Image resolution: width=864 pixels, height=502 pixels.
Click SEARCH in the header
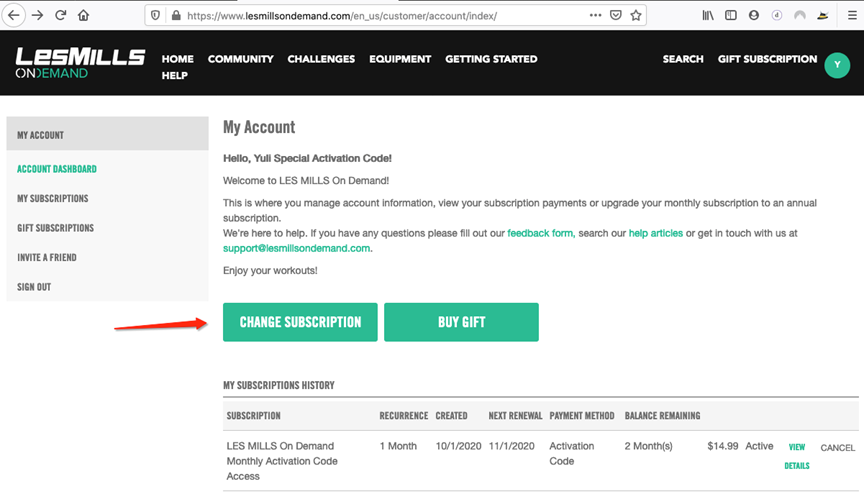(x=683, y=59)
